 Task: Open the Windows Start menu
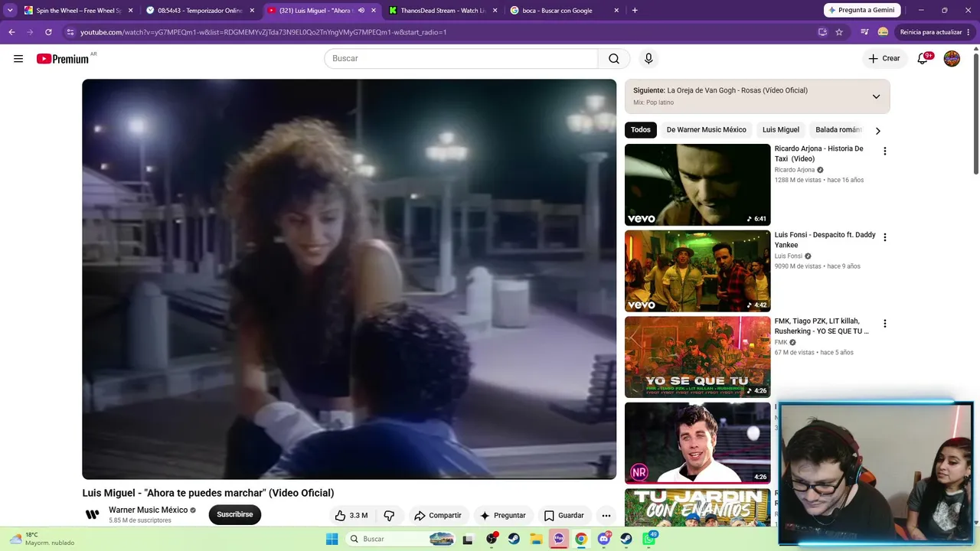(x=332, y=539)
